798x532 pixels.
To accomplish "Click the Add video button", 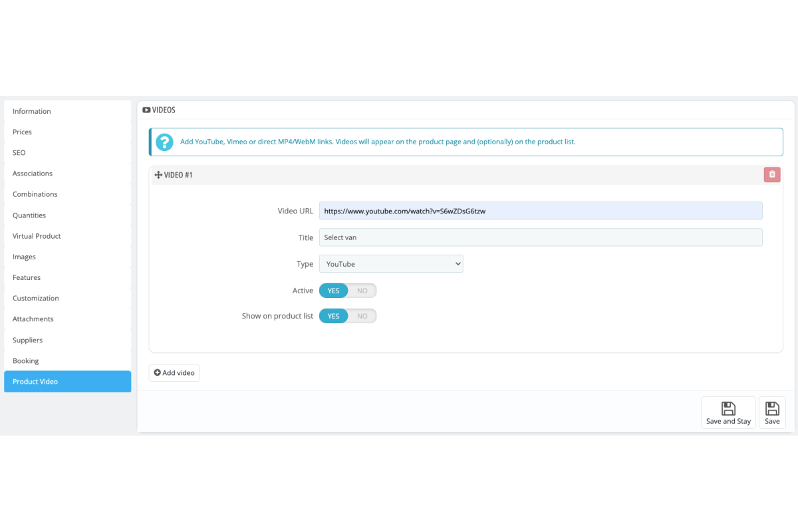I will (x=174, y=372).
